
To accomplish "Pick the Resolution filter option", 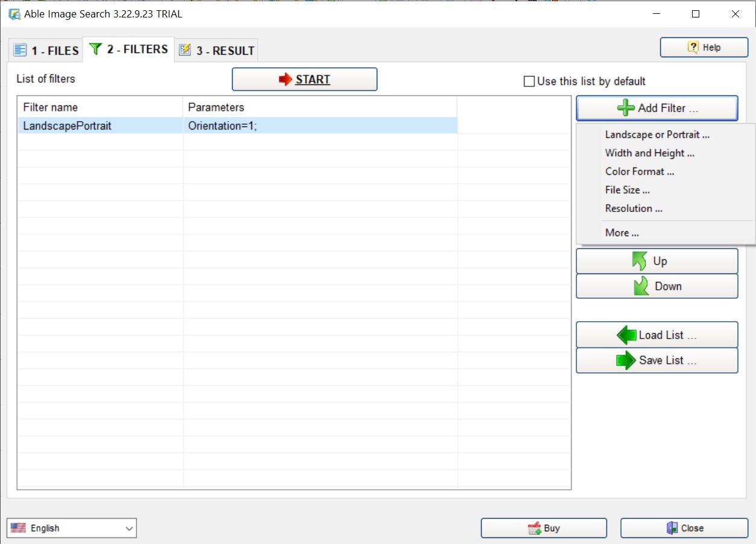I will point(634,208).
